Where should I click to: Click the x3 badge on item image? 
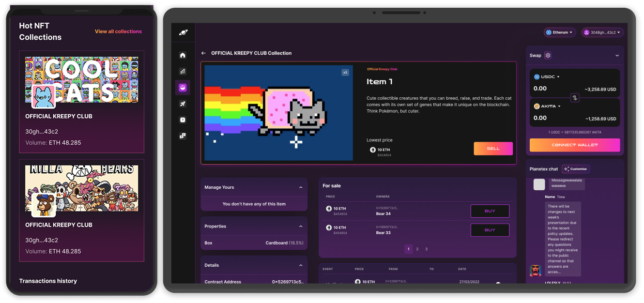click(345, 73)
